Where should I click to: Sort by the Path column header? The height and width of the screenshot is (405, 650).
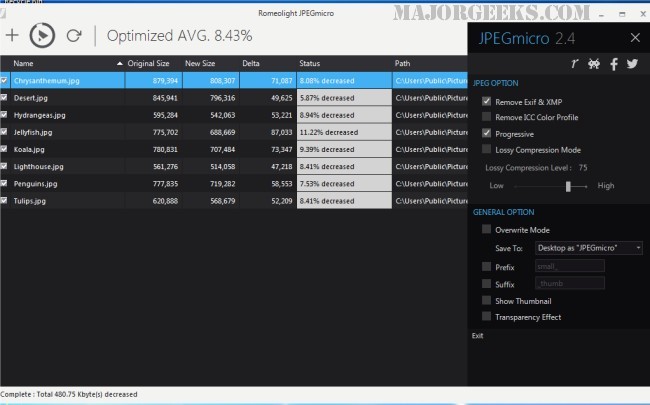pyautogui.click(x=402, y=63)
